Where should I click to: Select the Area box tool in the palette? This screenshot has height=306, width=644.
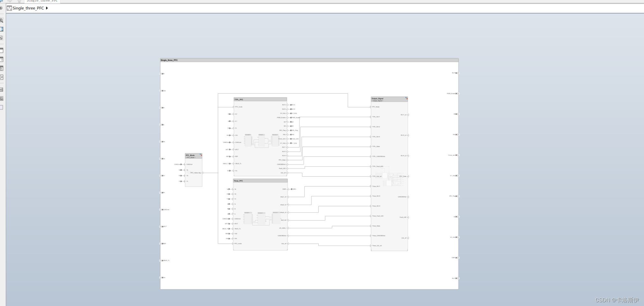2,107
